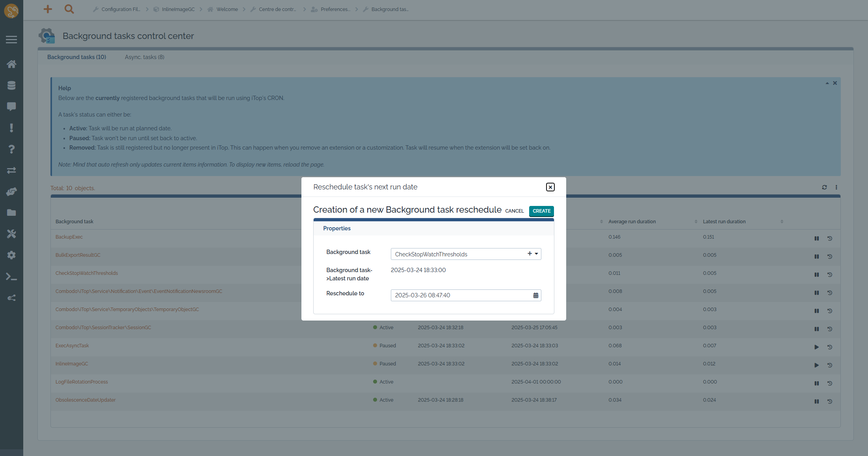Sort by Average run duration column
868x456 pixels.
(632, 222)
